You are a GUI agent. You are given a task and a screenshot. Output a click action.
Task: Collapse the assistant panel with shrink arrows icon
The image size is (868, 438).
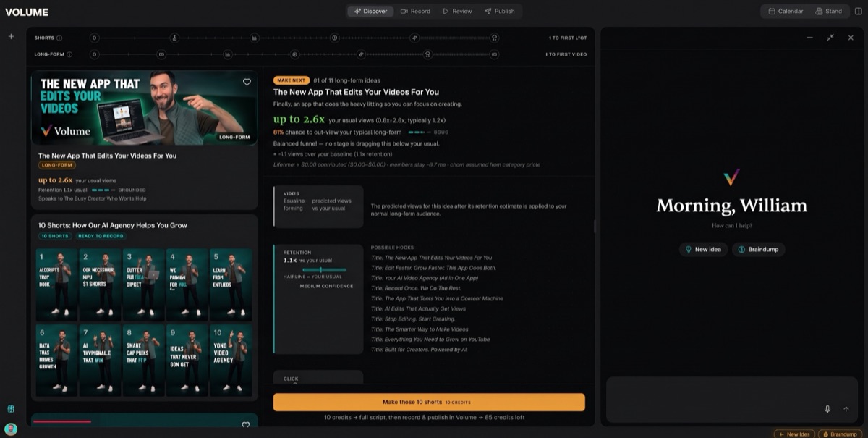tap(830, 38)
